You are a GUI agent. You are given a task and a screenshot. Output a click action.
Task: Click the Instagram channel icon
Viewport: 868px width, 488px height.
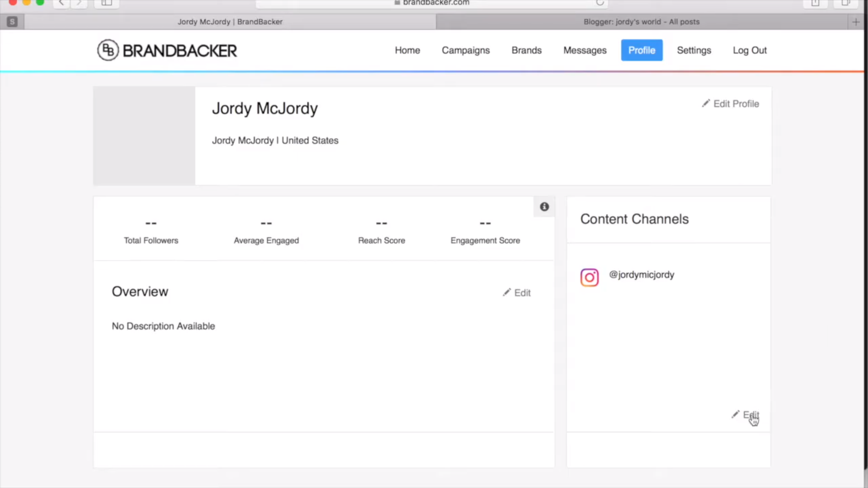pos(590,277)
